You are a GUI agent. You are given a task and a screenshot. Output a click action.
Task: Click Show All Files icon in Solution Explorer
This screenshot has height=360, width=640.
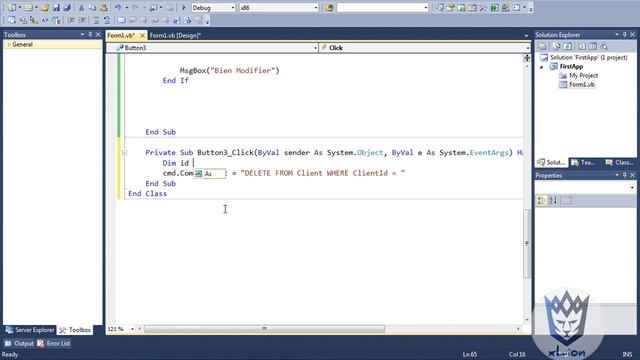556,46
